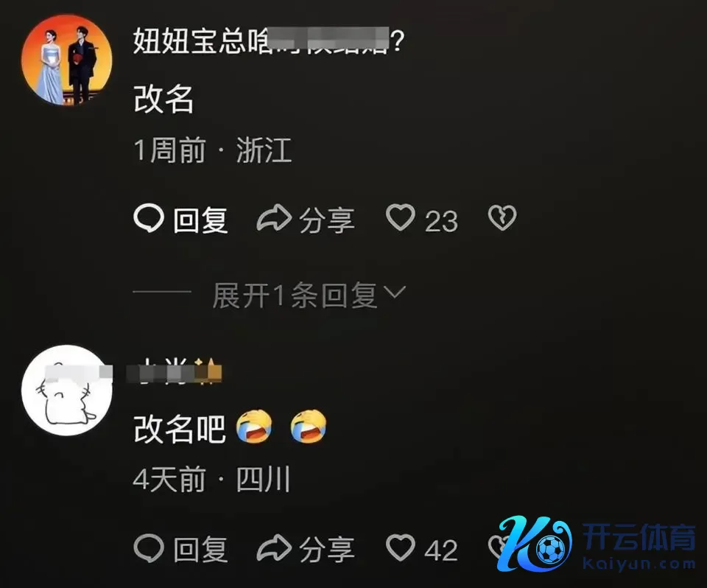
Task: Like the comment with 42 likes
Action: pos(401,547)
